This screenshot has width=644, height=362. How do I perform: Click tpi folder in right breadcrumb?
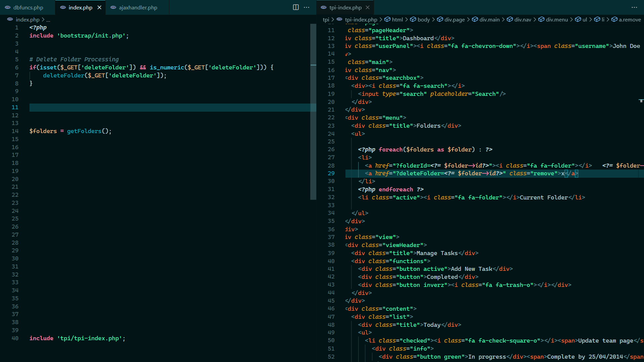pos(326,19)
